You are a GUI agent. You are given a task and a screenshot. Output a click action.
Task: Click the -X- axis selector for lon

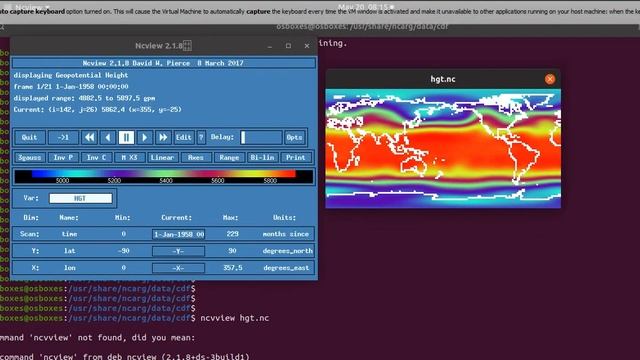point(178,268)
